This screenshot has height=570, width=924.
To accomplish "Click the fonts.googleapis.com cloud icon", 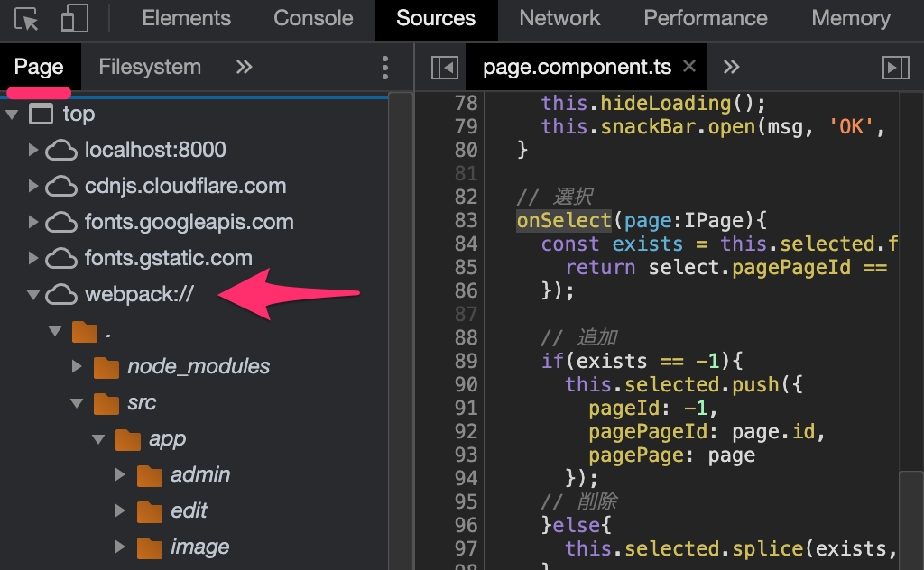I will (61, 222).
